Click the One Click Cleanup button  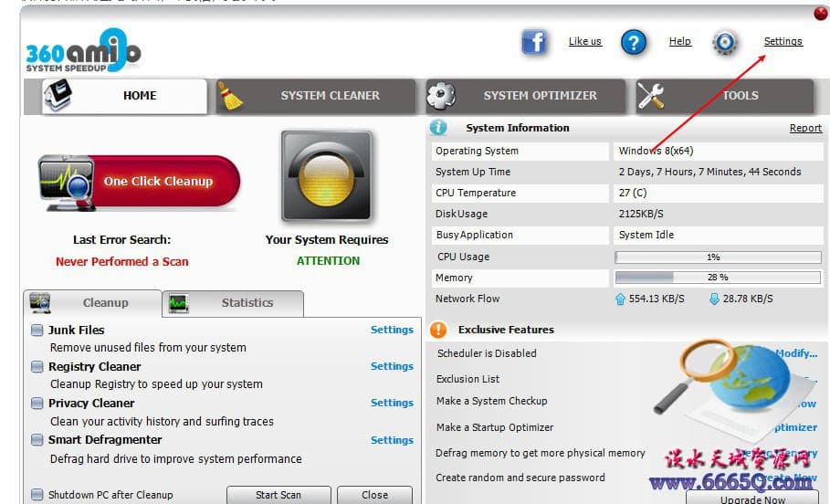139,182
